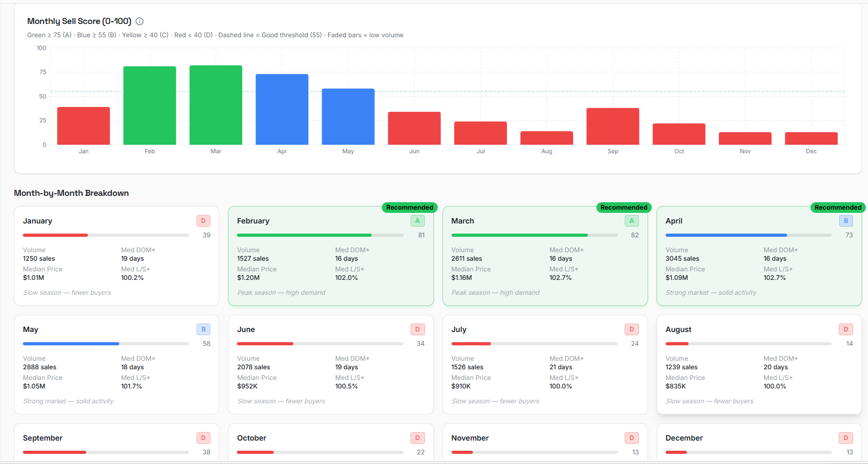Viewport: 868px width, 464px height.
Task: Click the April card title
Action: point(674,221)
